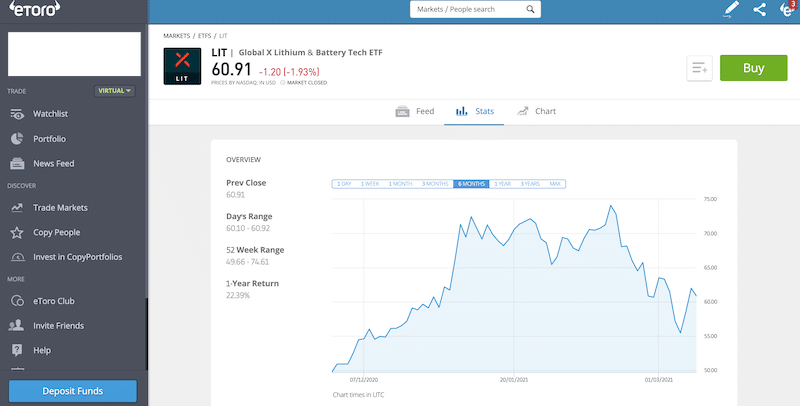Click the -1.20 (-1.93%) price change

point(289,72)
